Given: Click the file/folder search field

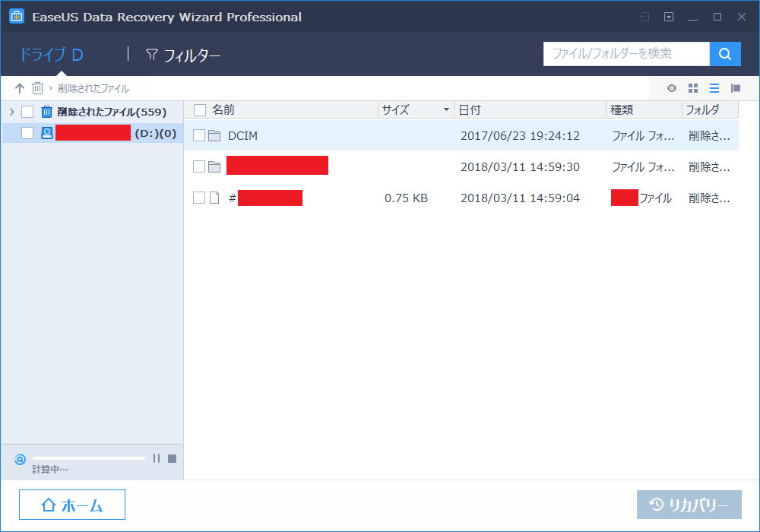Looking at the screenshot, I should [x=626, y=54].
